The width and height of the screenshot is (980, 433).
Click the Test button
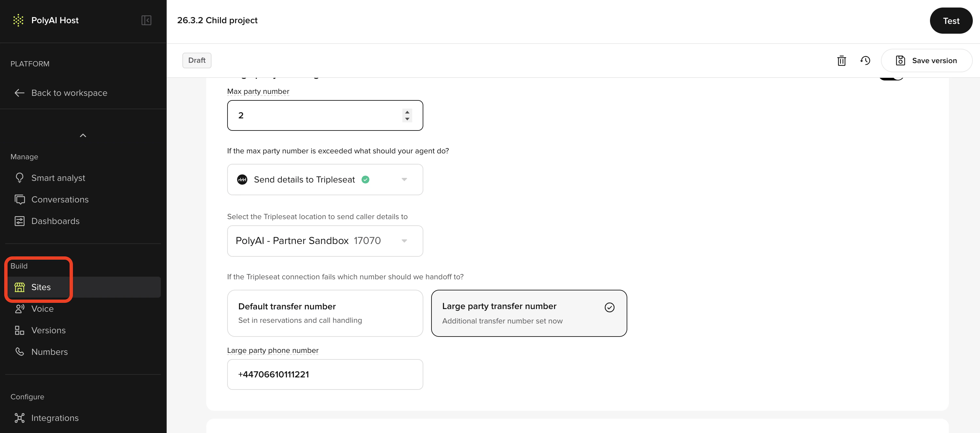coord(951,21)
